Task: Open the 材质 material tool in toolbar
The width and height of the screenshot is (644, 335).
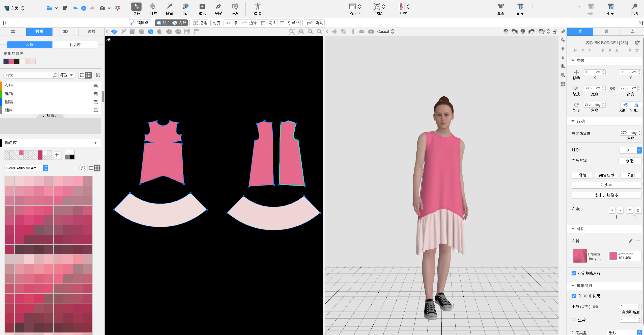Action: point(153,9)
